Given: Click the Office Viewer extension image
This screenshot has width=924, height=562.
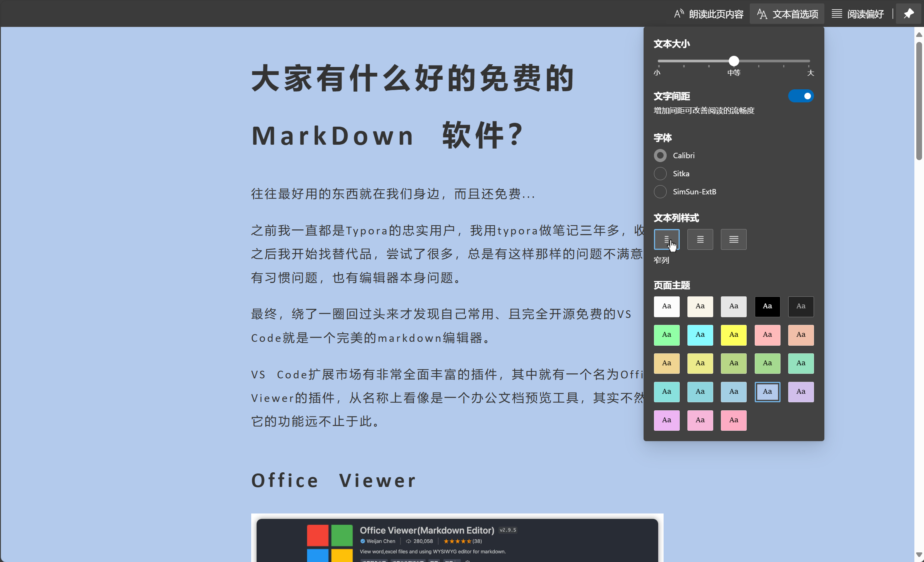Looking at the screenshot, I should click(x=457, y=539).
